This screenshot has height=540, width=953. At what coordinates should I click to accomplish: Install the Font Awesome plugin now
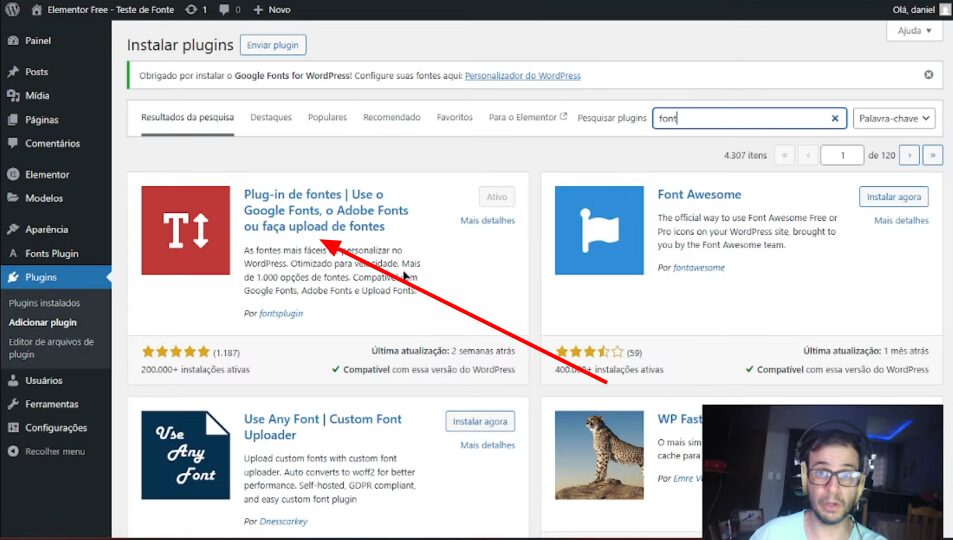tap(893, 197)
